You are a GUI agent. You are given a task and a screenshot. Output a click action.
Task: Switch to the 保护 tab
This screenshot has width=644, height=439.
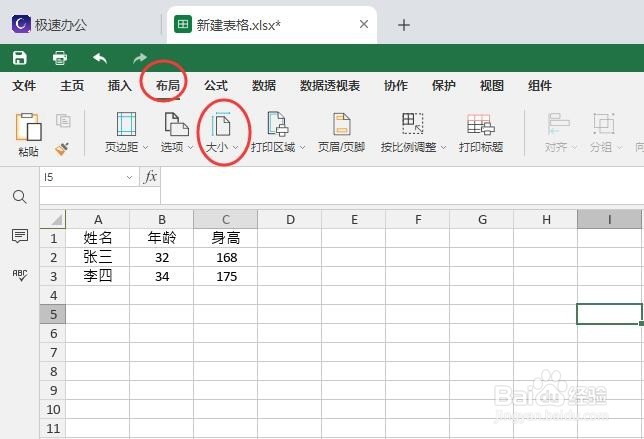click(x=444, y=85)
